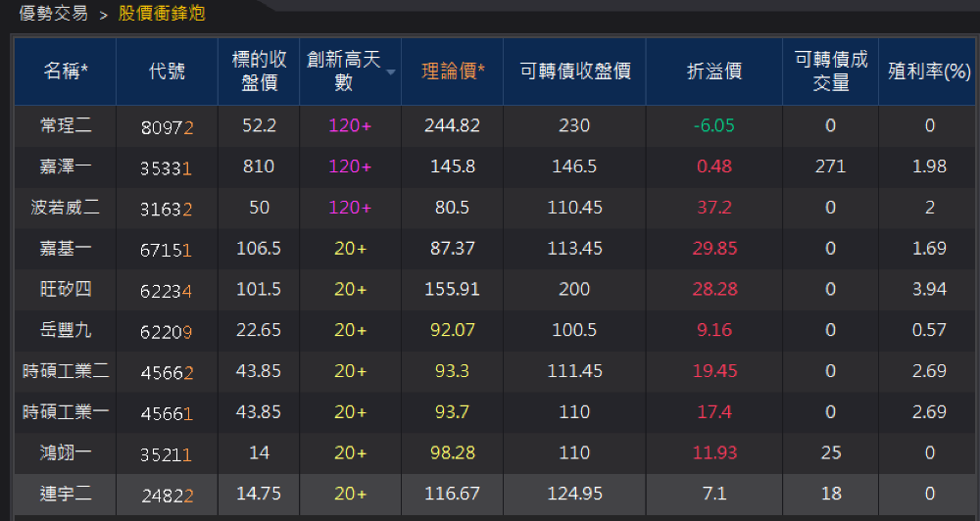The width and height of the screenshot is (980, 521).
Task: Click 殖利率 value 1.98
Action: (929, 166)
